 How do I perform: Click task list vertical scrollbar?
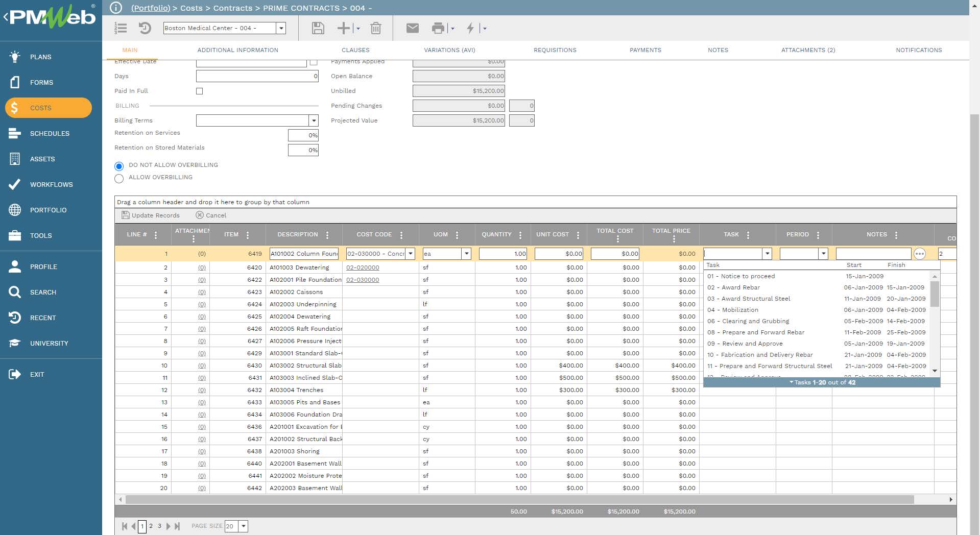tap(935, 294)
